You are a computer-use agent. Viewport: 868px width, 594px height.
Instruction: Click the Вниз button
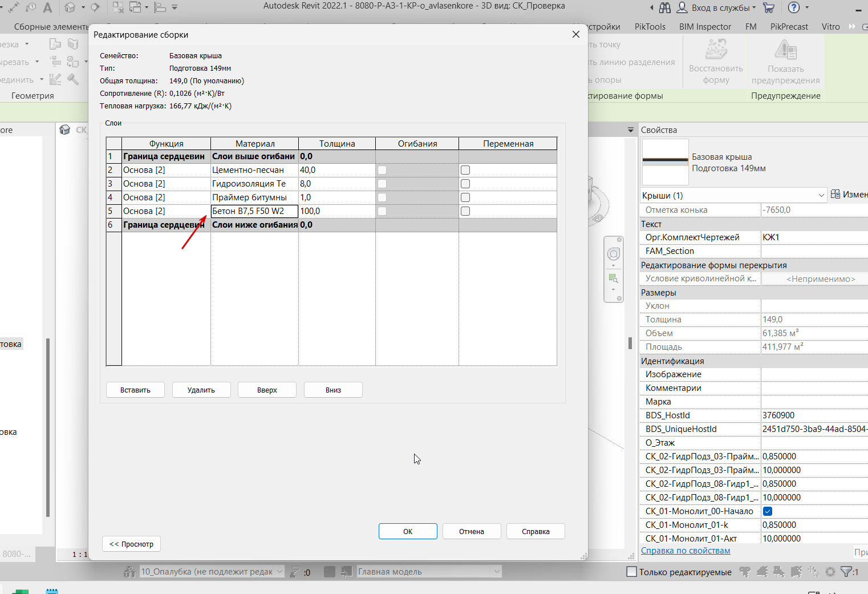[x=333, y=390]
